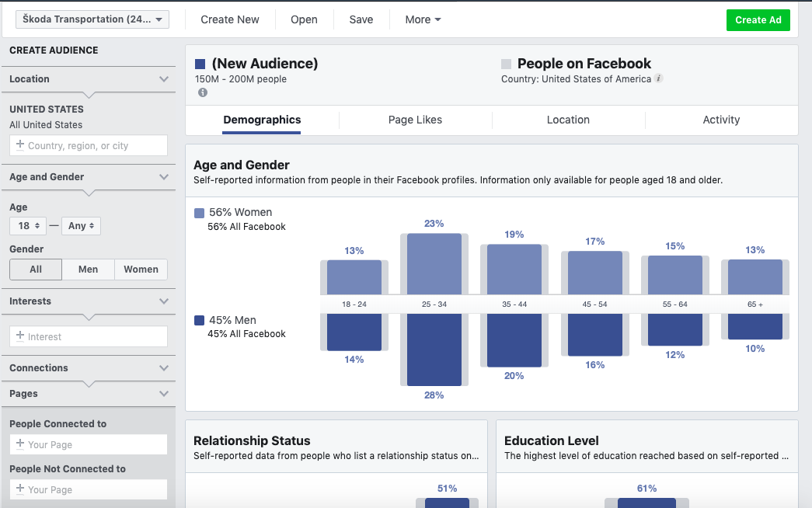Click the New Audience blue color swatch
This screenshot has height=508, width=812.
click(x=200, y=64)
